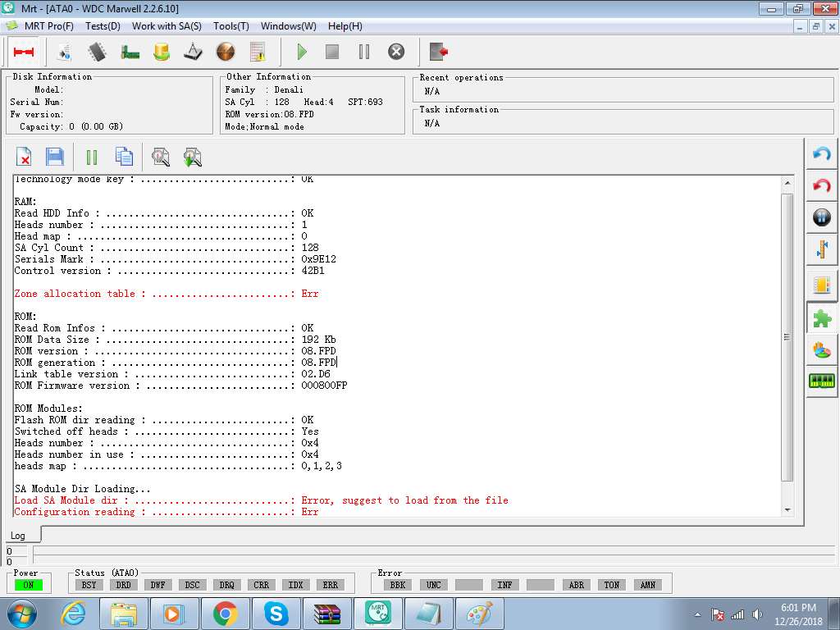Viewport: 840px width, 630px height.
Task: Open the Tools(T) menu
Action: 231,26
